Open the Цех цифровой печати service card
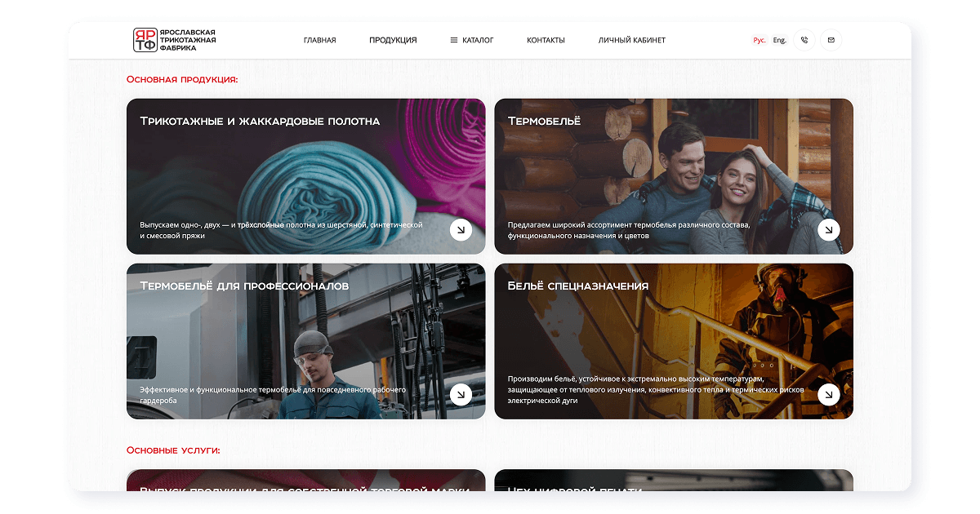The image size is (980, 514). [x=674, y=488]
